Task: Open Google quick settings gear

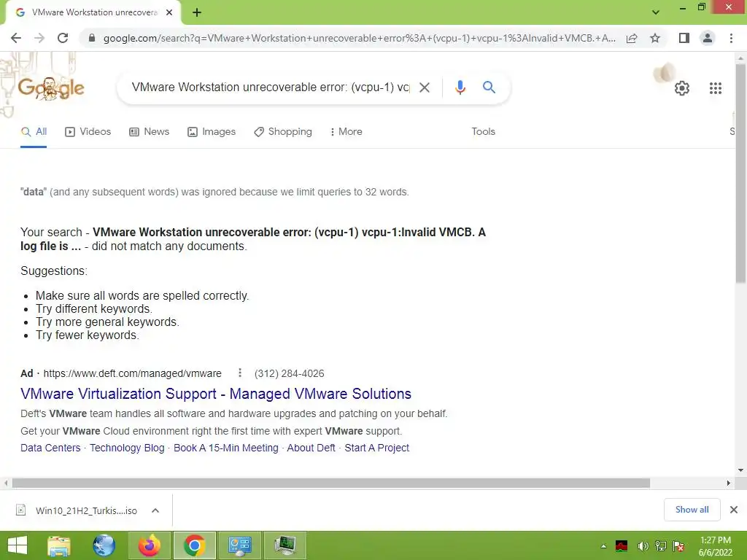Action: coord(682,88)
